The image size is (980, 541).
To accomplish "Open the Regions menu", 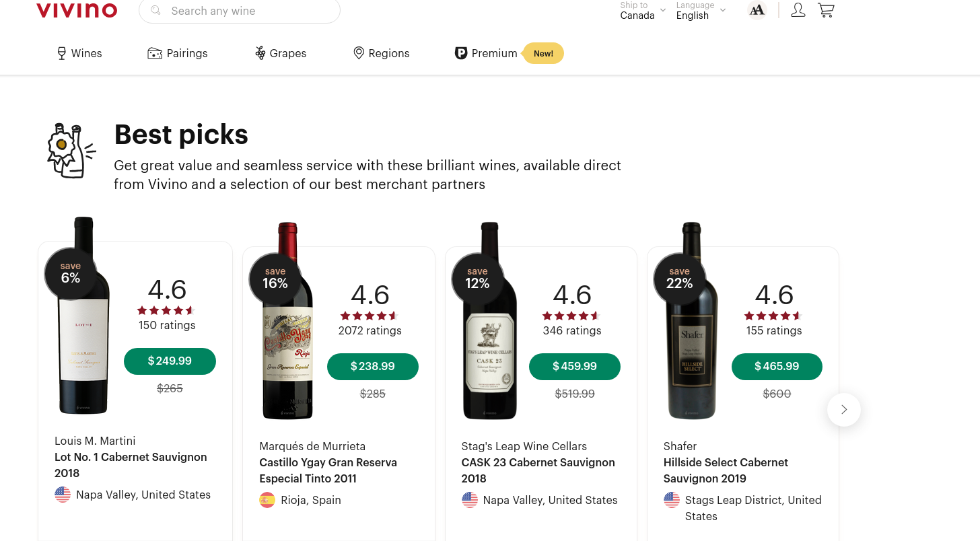I will pyautogui.click(x=382, y=53).
